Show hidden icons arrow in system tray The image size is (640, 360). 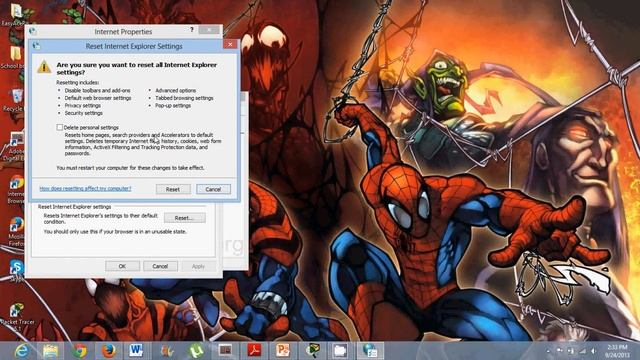click(x=548, y=351)
